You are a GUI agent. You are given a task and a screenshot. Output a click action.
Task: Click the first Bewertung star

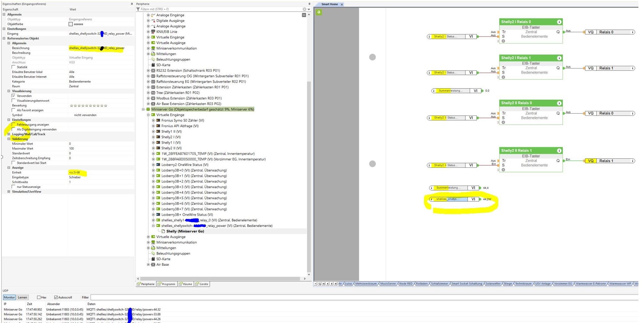point(71,105)
